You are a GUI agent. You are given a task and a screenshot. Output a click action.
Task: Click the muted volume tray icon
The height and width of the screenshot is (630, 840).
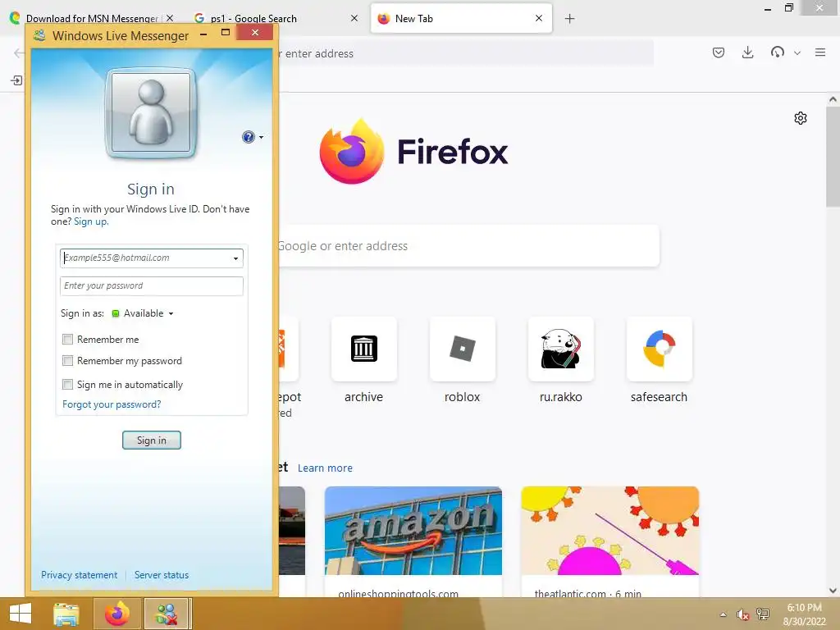(x=742, y=614)
